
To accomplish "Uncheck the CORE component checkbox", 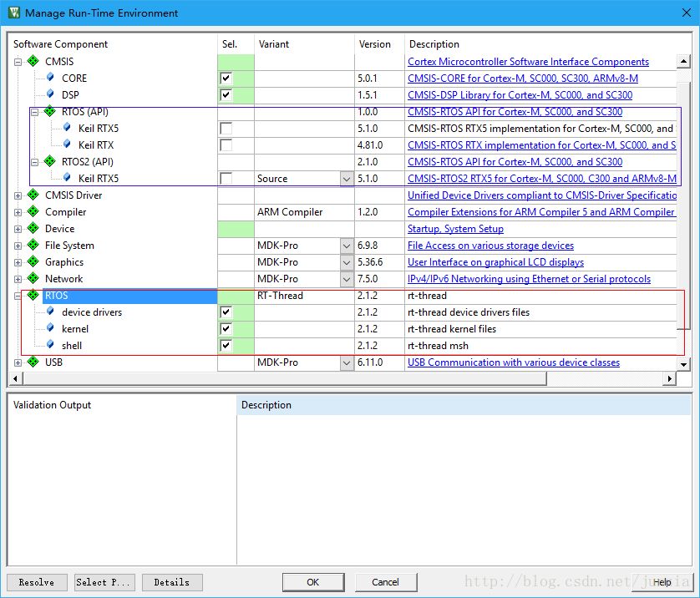I will 226,79.
